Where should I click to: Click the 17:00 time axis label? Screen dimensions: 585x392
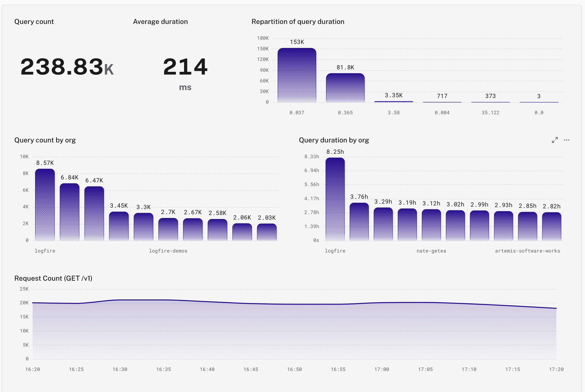382,369
